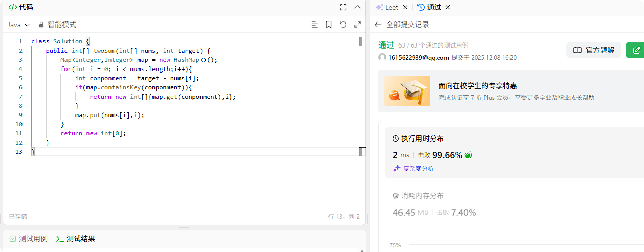Open 复杂度分析 complexity analysis
Image resolution: width=644 pixels, height=252 pixels.
[x=413, y=168]
